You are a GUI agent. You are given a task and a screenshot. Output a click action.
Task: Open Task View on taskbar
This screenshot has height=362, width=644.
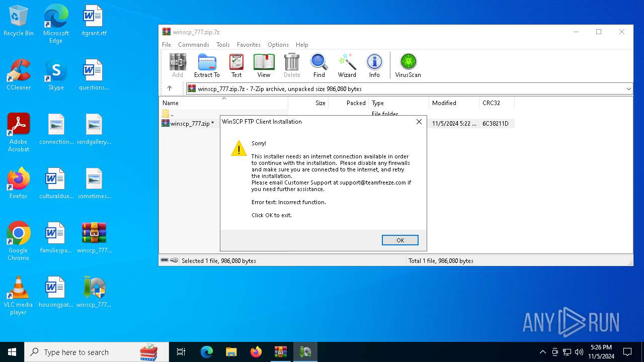click(x=181, y=352)
